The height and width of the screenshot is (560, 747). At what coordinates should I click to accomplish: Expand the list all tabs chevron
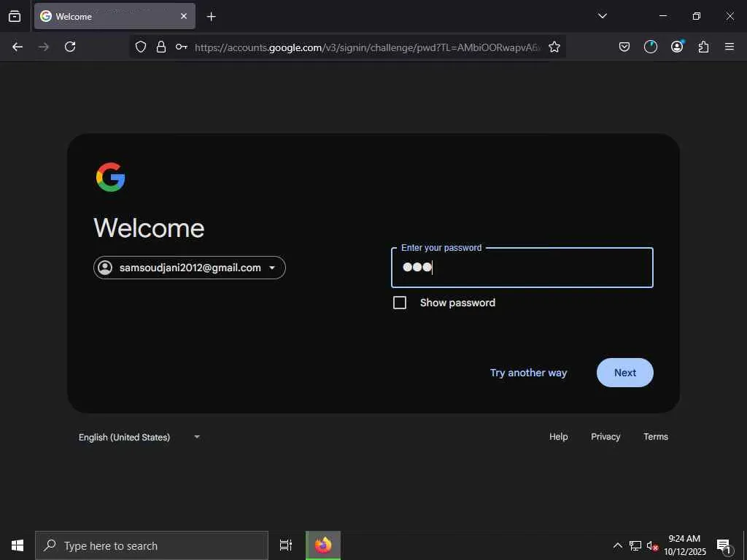(602, 16)
